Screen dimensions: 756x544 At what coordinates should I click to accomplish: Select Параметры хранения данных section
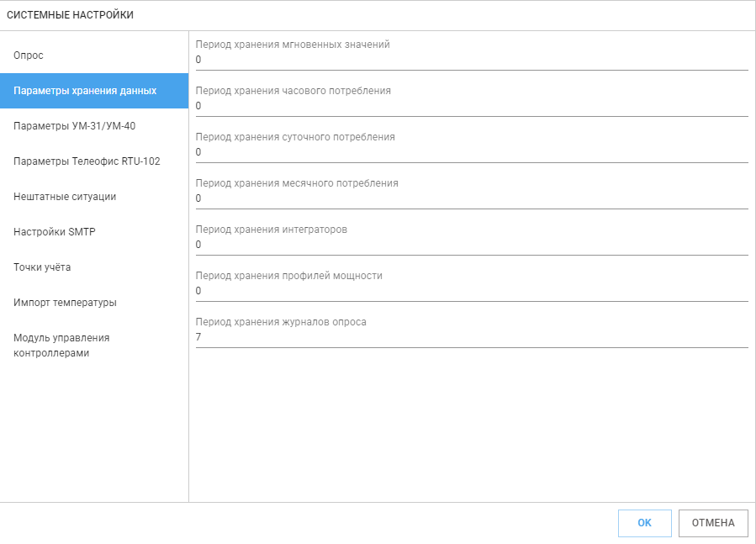(x=94, y=91)
